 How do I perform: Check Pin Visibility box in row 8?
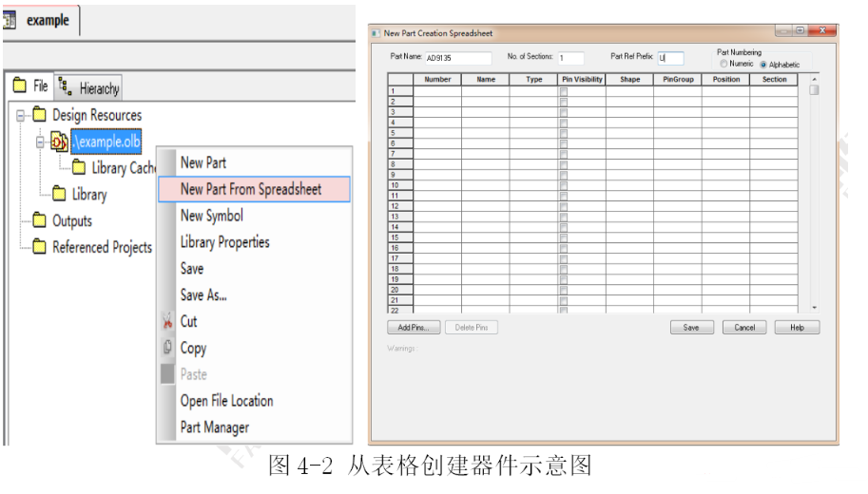click(564, 165)
